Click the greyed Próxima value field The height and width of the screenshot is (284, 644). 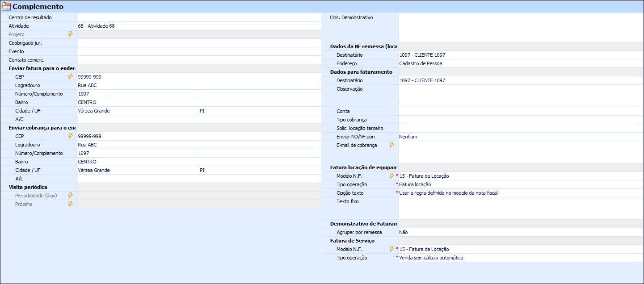pyautogui.click(x=199, y=204)
